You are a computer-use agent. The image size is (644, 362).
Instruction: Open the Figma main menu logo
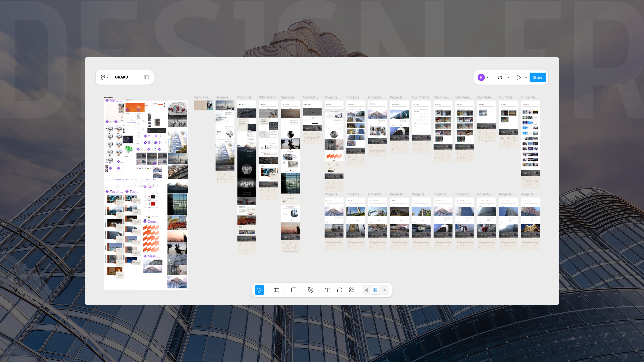[x=103, y=77]
